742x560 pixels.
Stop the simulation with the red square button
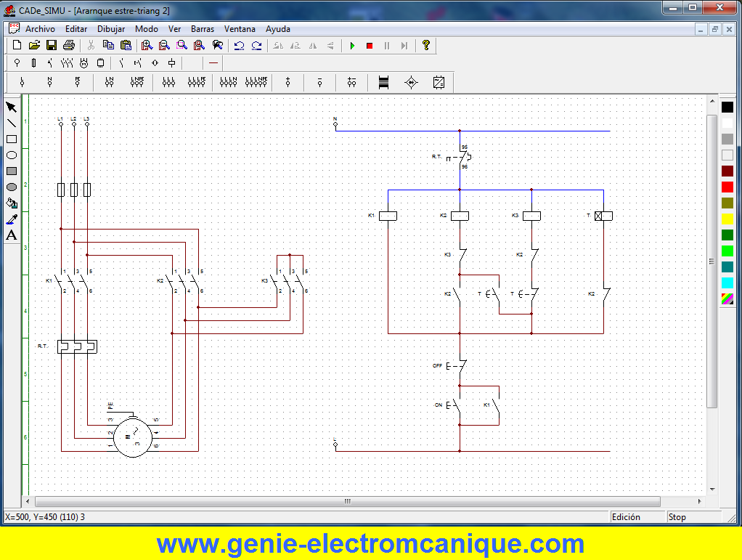click(370, 46)
